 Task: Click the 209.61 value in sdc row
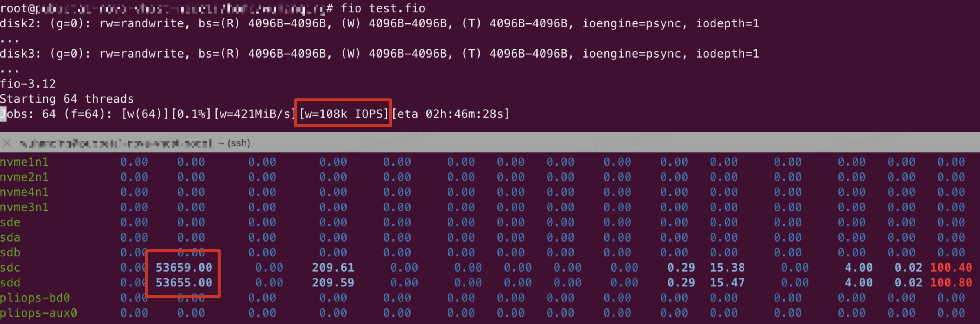tap(333, 268)
